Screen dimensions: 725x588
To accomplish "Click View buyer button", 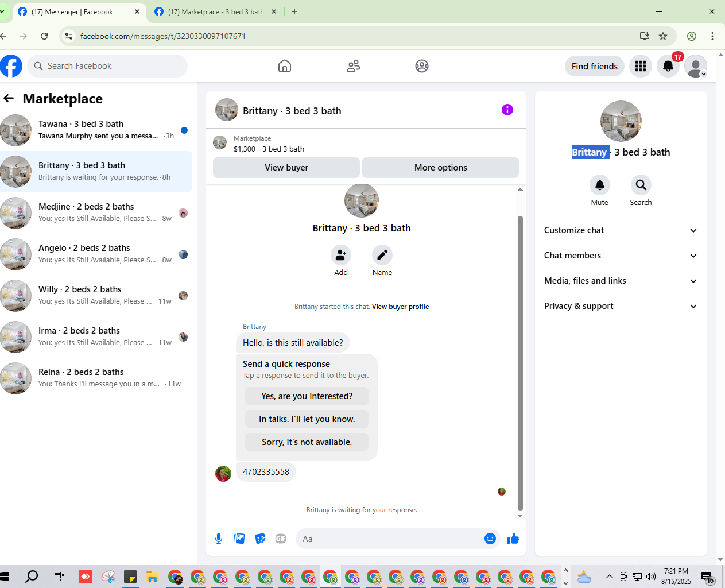I will [x=286, y=168].
